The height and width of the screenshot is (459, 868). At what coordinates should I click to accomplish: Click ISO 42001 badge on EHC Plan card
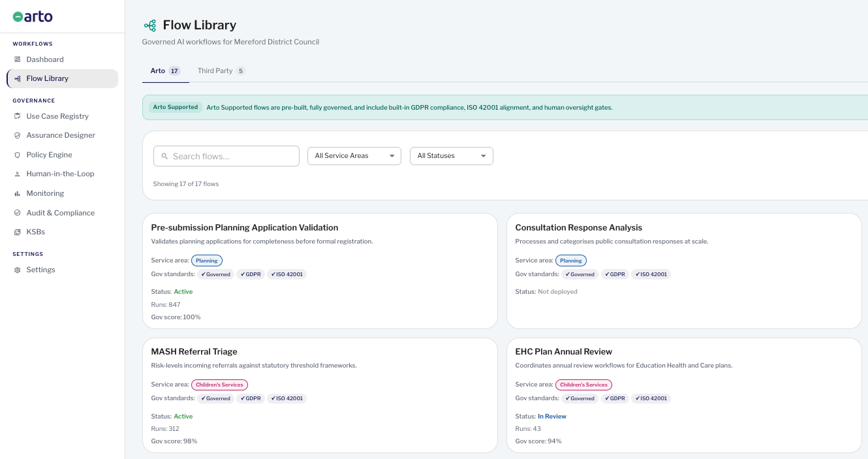pyautogui.click(x=651, y=398)
